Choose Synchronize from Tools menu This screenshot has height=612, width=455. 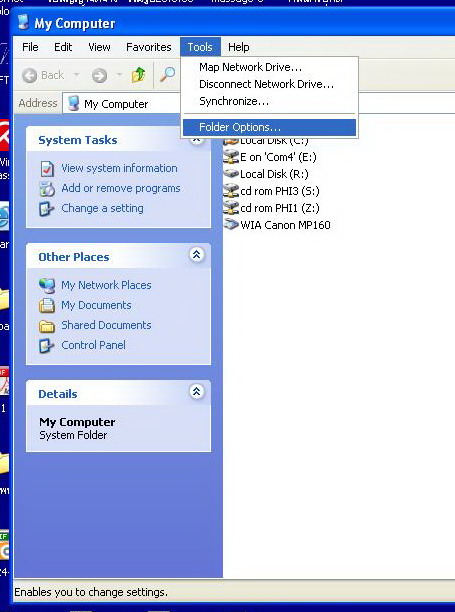click(269, 101)
